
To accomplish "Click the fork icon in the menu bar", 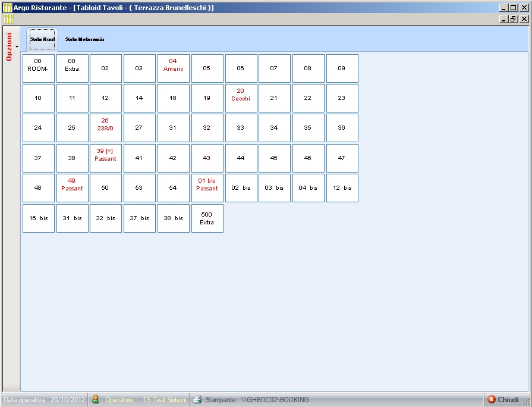I will tap(8, 18).
